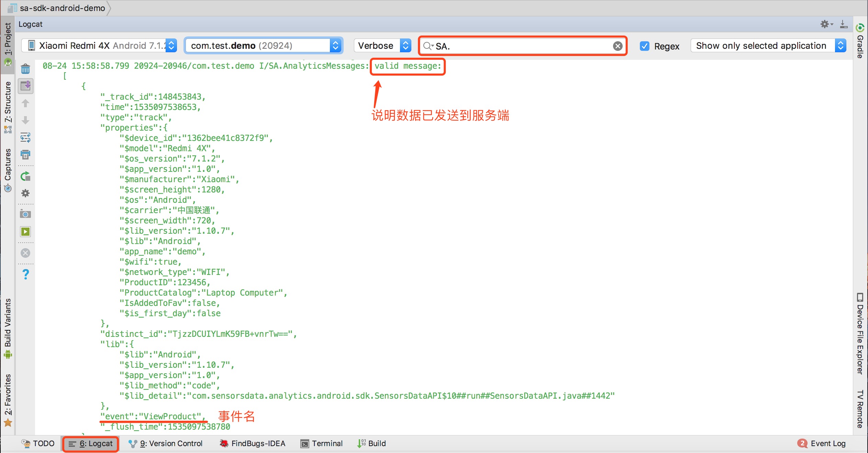Click the Clear logcat trash icon
868x453 pixels.
point(25,69)
